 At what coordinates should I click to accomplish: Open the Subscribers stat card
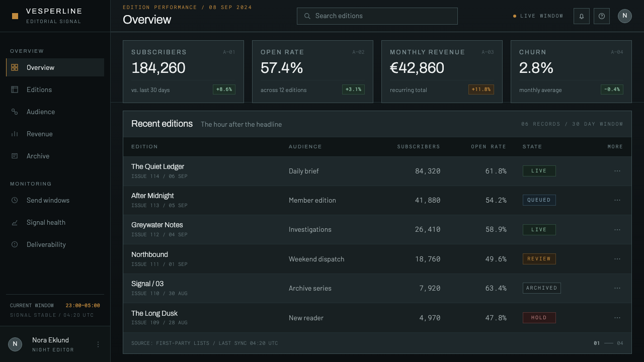click(x=183, y=71)
